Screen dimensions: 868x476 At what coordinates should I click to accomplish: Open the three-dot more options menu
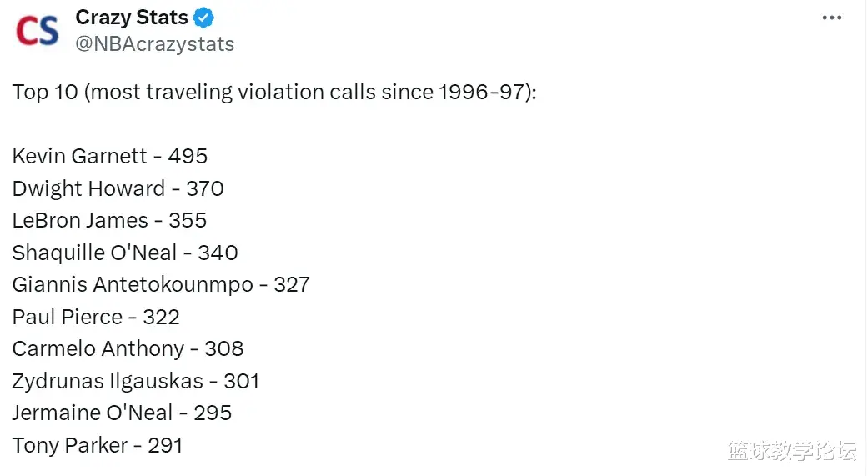[831, 18]
